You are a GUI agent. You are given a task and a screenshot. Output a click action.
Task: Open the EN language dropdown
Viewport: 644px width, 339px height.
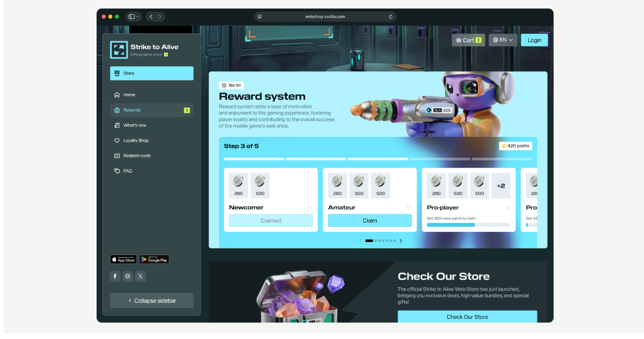click(503, 40)
